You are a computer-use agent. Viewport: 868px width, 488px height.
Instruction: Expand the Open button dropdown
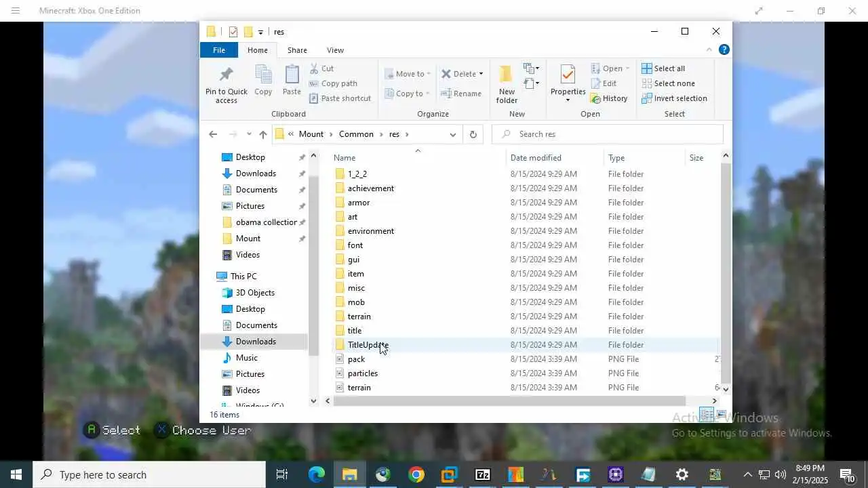tap(627, 68)
